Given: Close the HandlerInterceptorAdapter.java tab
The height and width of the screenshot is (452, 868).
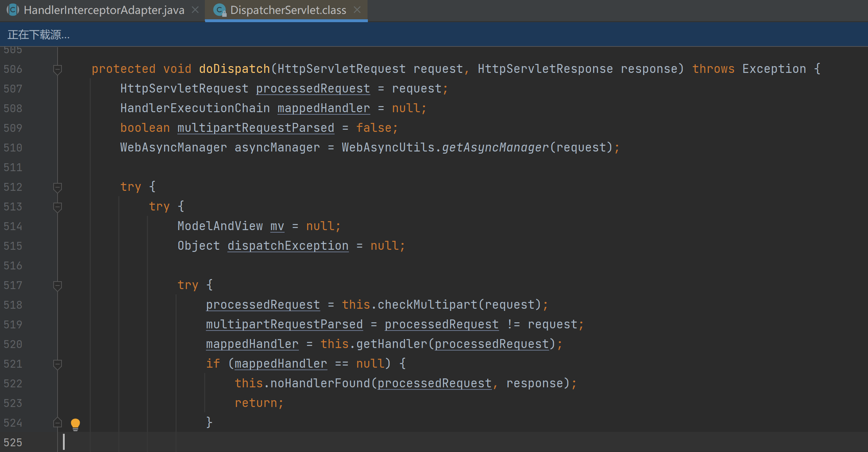Looking at the screenshot, I should (x=195, y=10).
